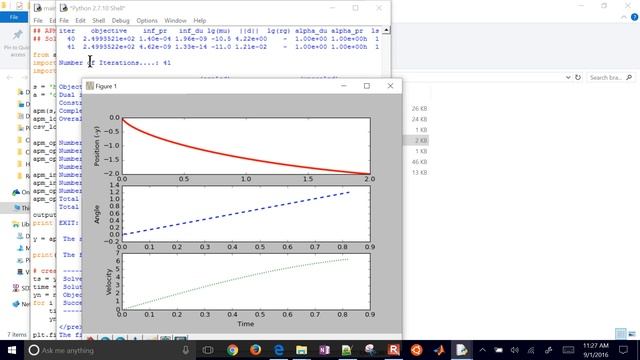The width and height of the screenshot is (640, 360).
Task: Select Network in Explorer navigation pane
Action: (x=20, y=304)
